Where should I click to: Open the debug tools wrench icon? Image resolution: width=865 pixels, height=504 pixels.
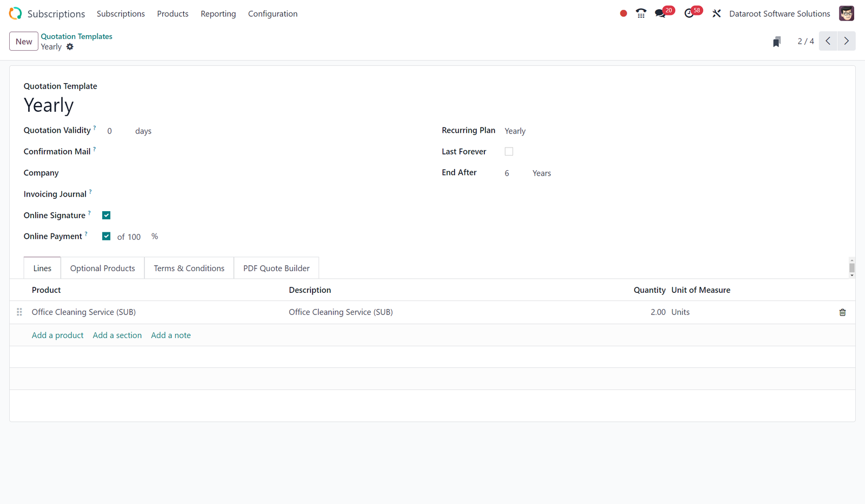[x=716, y=14]
